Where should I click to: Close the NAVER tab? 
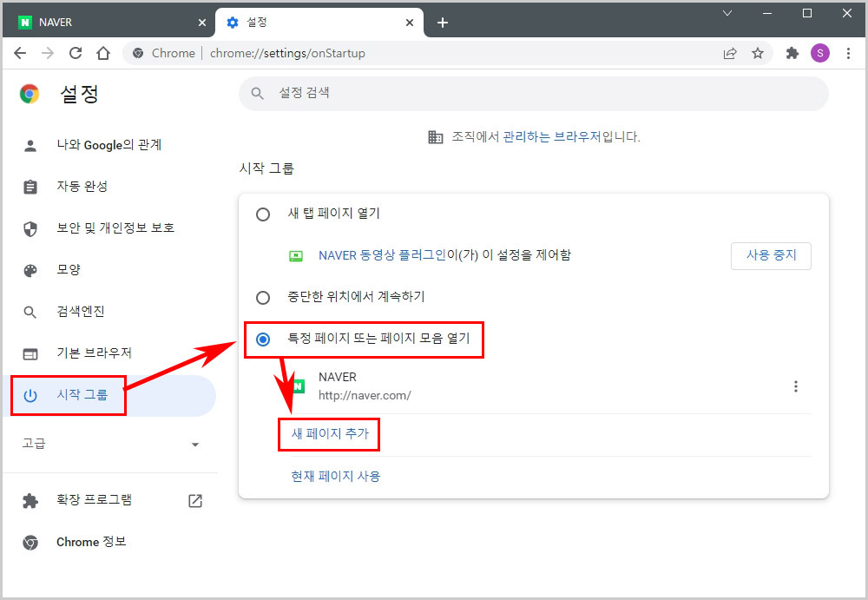[x=202, y=23]
